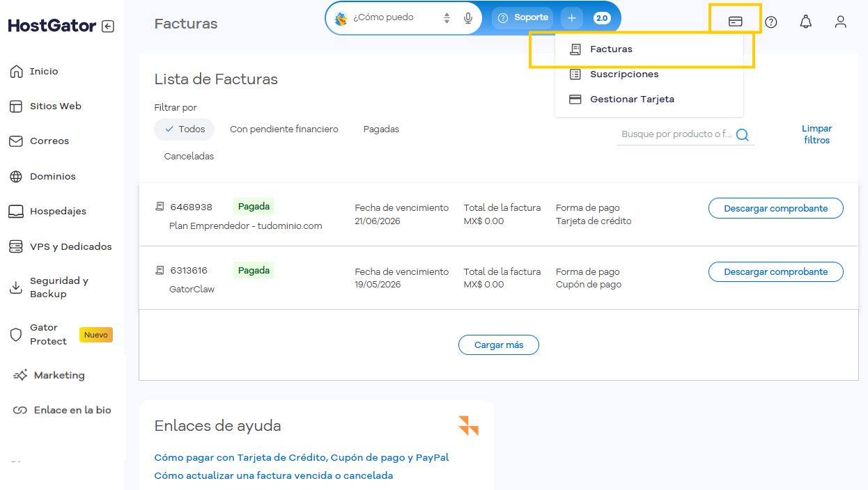The image size is (868, 490).
Task: Click the VPS y Dedicados server icon
Action: click(x=16, y=246)
